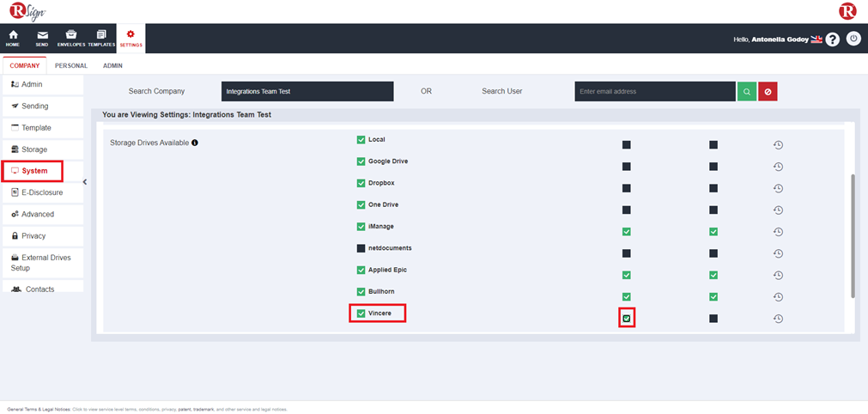Open the Privacy sidebar section
Screen dimensions: 868x414
pyautogui.click(x=43, y=236)
